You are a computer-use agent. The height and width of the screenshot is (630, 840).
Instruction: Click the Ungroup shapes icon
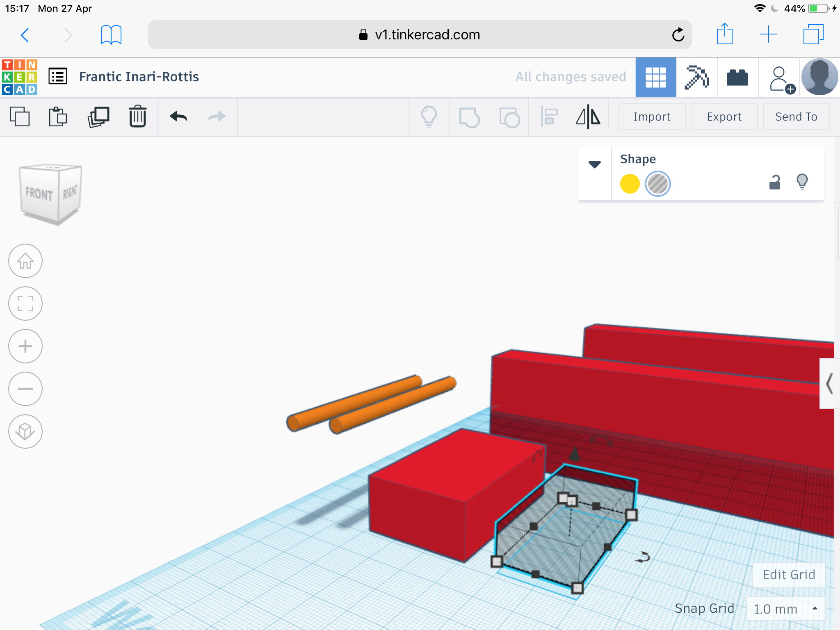[509, 117]
